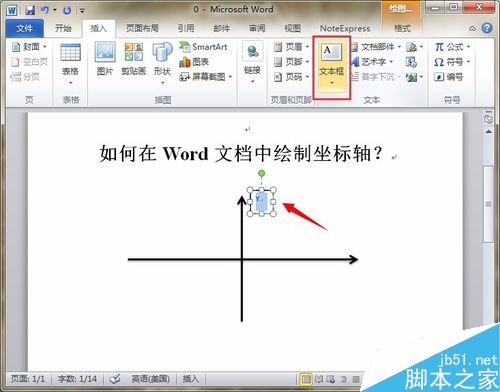Image resolution: width=500 pixels, height=392 pixels.
Task: Toggle full screen reading view button
Action: coord(319,379)
